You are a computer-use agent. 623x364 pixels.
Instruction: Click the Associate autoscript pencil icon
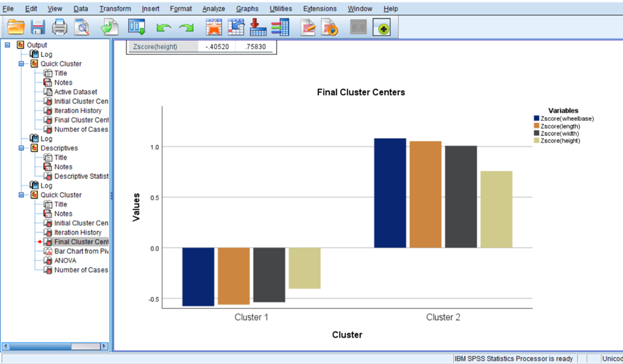tap(308, 28)
